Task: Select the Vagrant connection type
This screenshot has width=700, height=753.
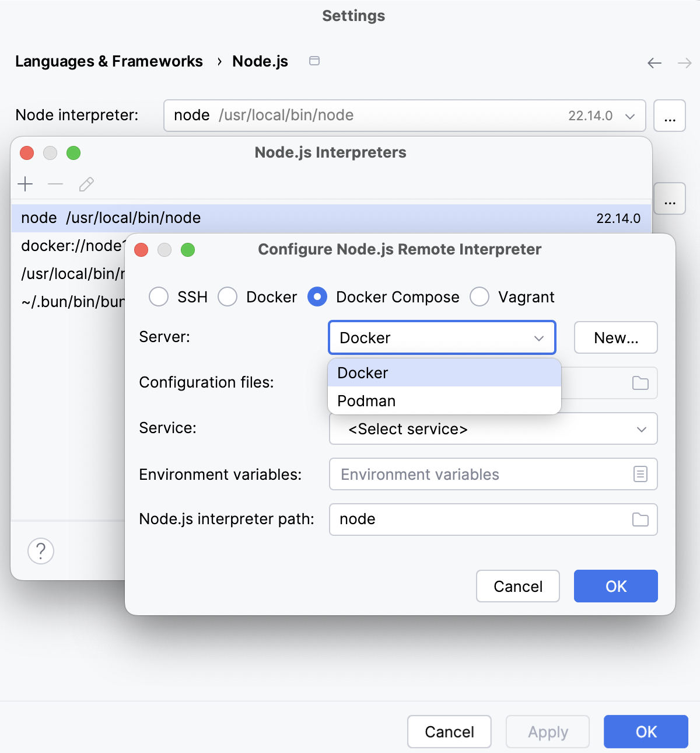Action: coord(480,297)
